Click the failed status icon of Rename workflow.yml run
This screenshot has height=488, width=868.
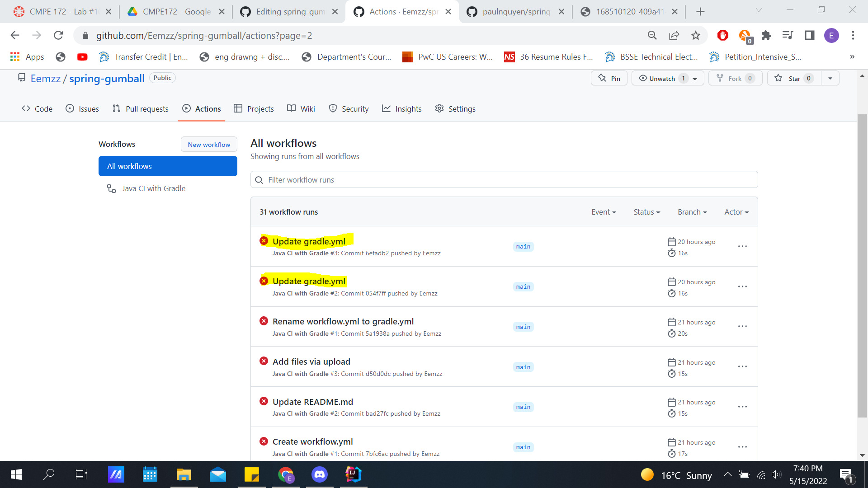264,321
